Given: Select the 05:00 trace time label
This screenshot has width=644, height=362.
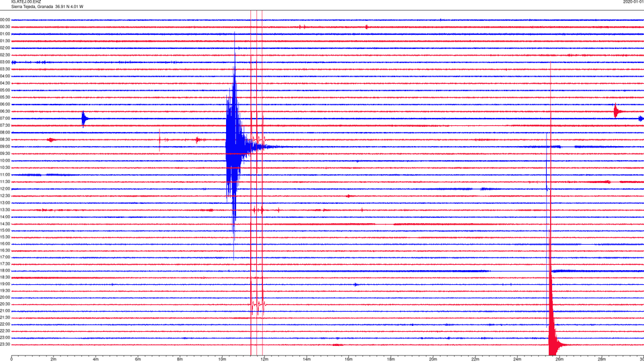Looking at the screenshot, I should [5, 90].
